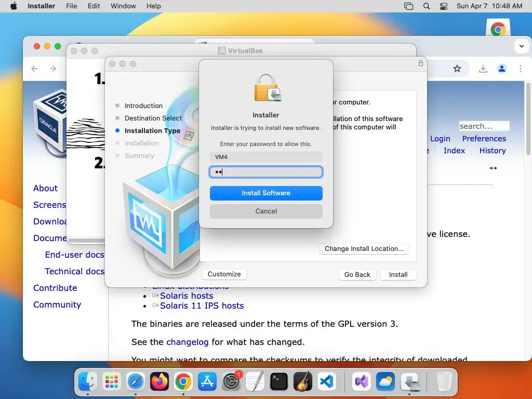Open the Community sidebar link

coord(57,304)
